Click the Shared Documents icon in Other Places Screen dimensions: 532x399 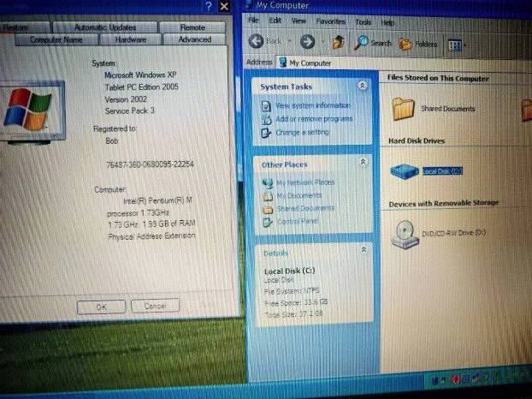pos(268,209)
